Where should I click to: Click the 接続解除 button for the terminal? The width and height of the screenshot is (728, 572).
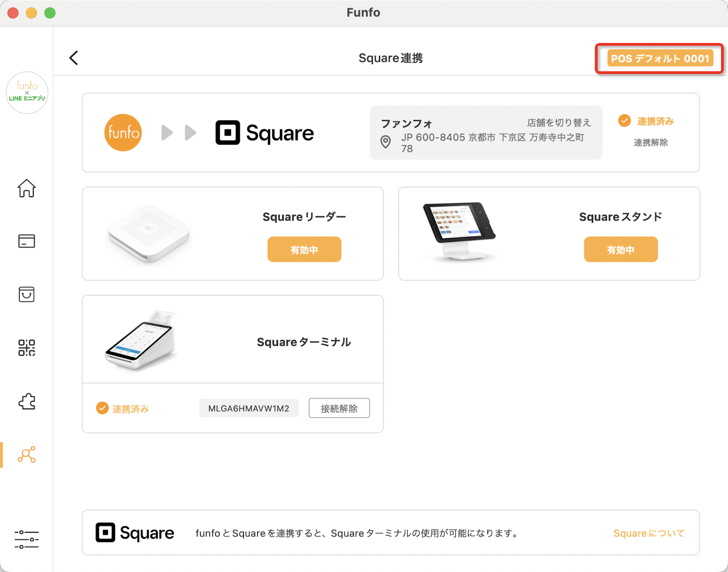point(339,408)
